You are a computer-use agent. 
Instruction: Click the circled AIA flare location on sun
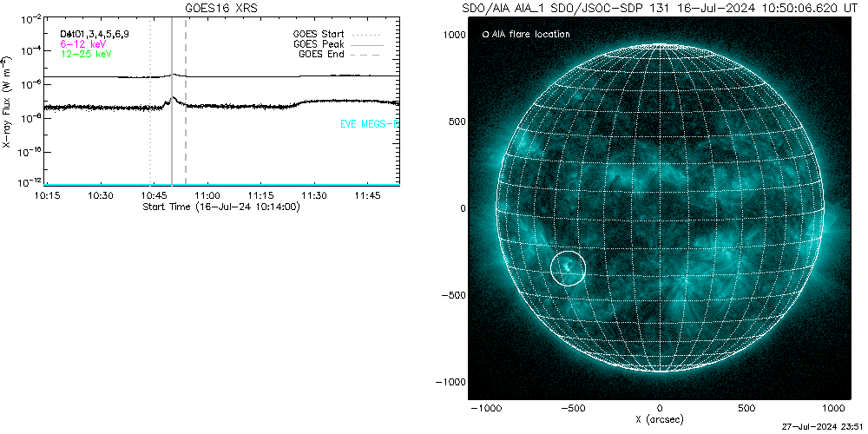coord(568,268)
